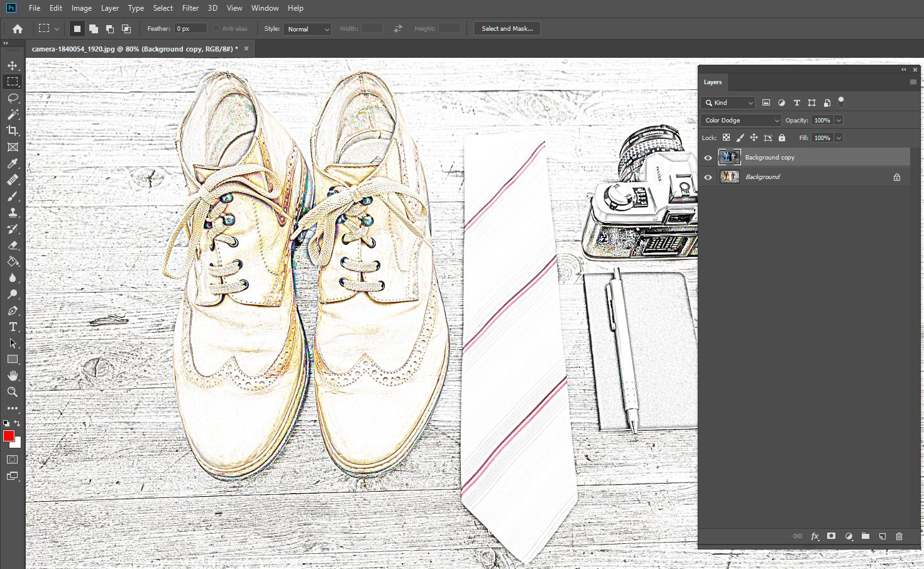Hide the Background copy layer
This screenshot has height=569, width=924.
click(x=708, y=158)
